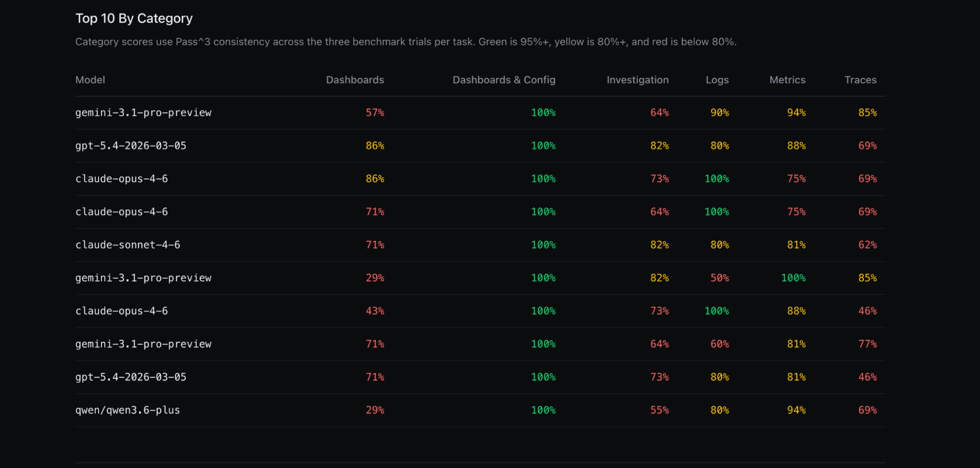
Task: Click the 100% Metrics cell for the sixth row
Action: pos(793,278)
